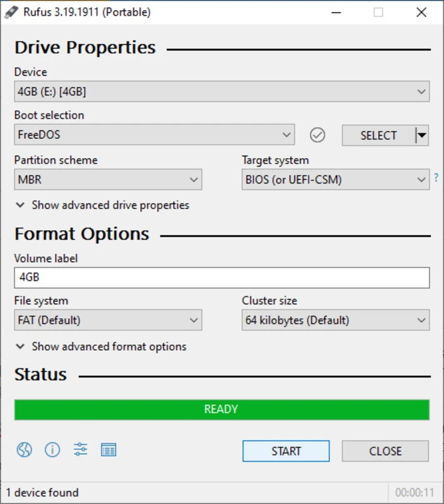The height and width of the screenshot is (504, 444).
Task: Open the Boot selection FreeDOS dropdown
Action: [154, 135]
